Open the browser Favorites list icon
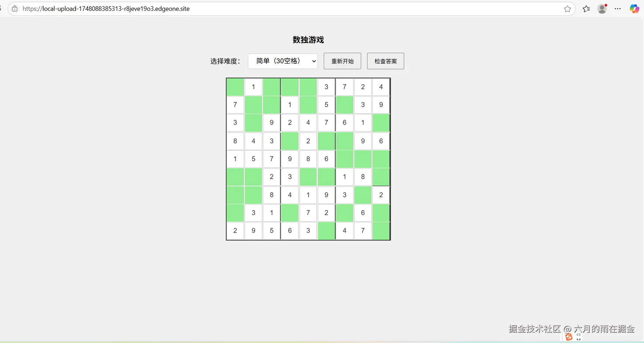This screenshot has height=343, width=644. coord(586,9)
